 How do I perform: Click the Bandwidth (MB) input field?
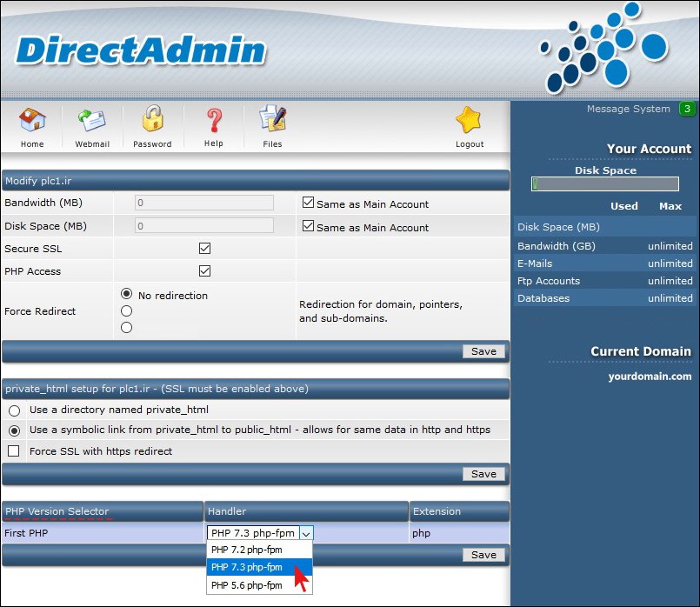[x=204, y=203]
